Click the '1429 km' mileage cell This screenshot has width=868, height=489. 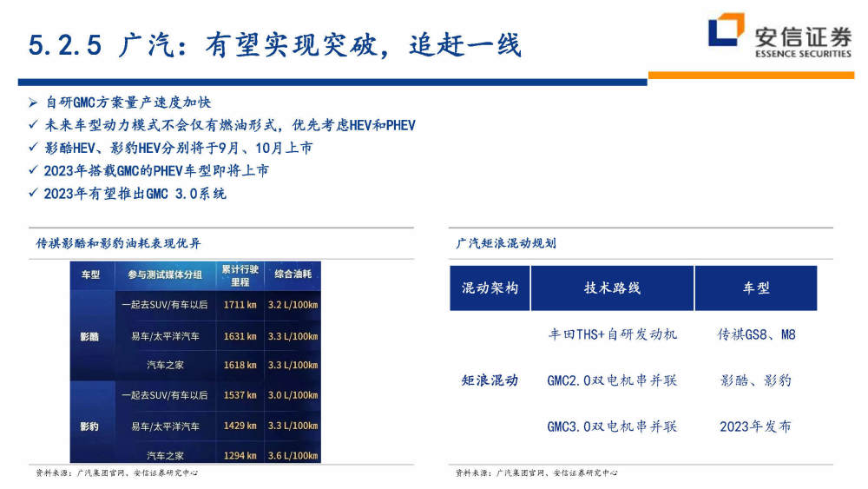pyautogui.click(x=240, y=426)
